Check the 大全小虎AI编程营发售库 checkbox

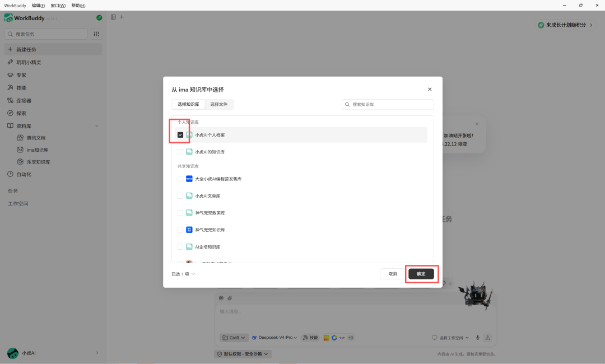180,179
